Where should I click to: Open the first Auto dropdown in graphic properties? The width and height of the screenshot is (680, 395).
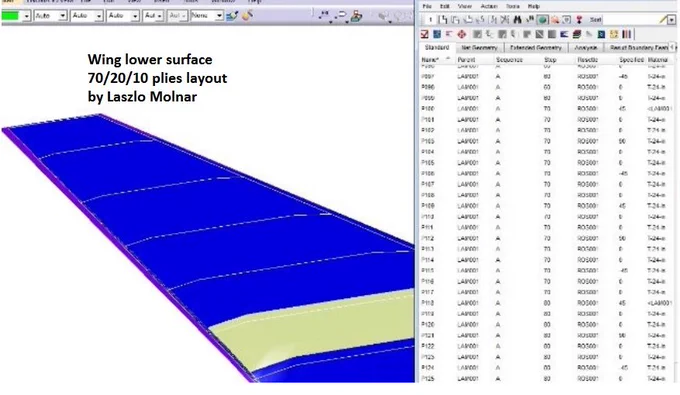point(62,16)
